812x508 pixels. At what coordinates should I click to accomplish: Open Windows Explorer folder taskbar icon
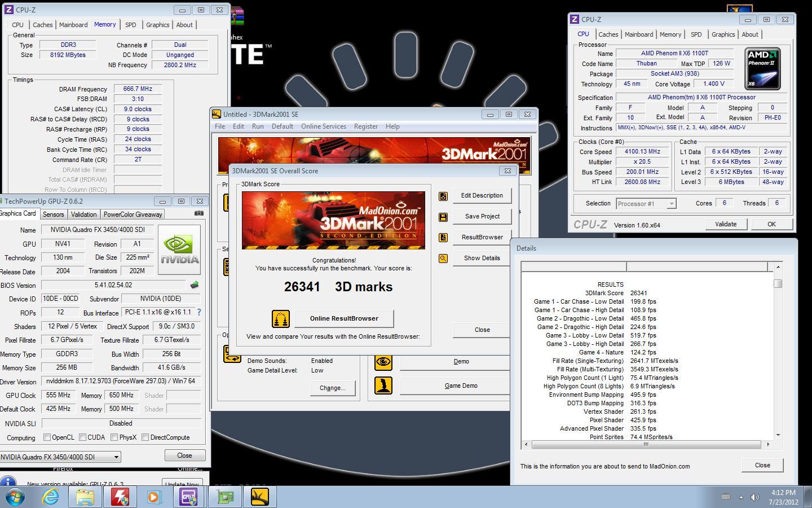coord(85,497)
